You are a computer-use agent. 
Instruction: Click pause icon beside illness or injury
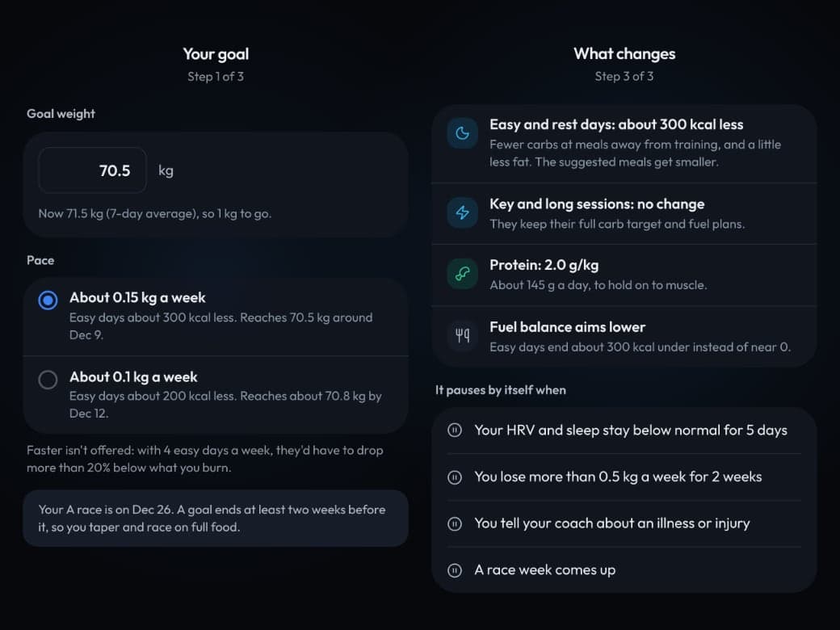454,523
